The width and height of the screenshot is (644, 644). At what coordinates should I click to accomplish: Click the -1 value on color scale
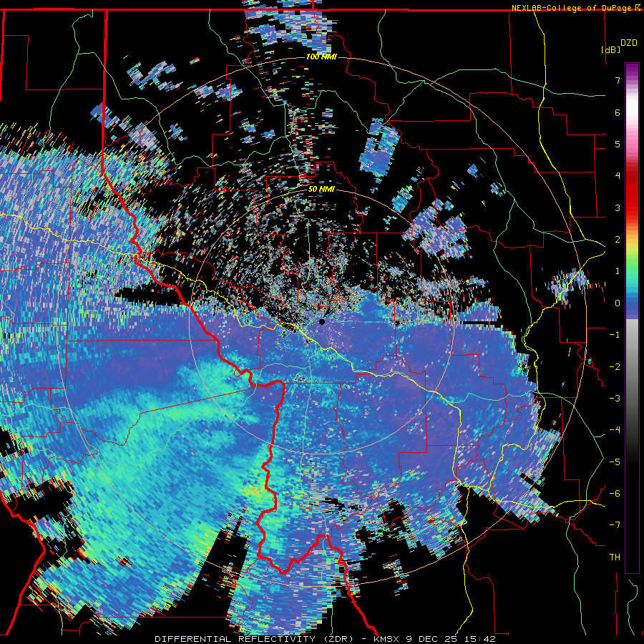click(615, 335)
